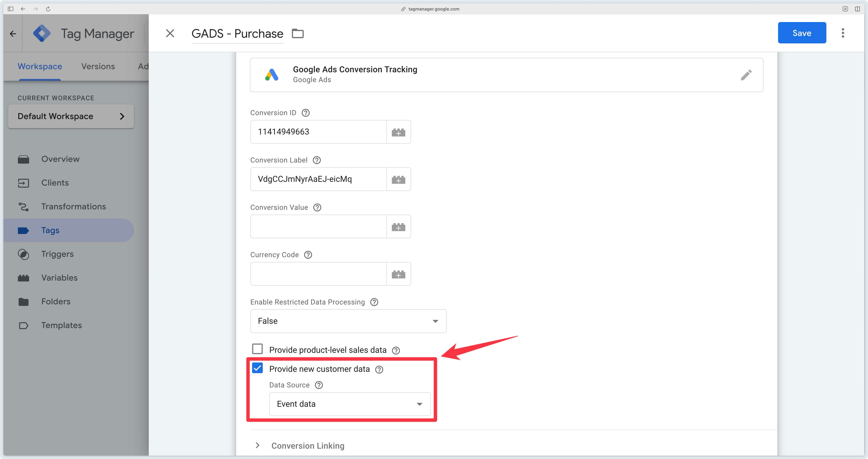Open Variables in sidebar

coord(59,278)
